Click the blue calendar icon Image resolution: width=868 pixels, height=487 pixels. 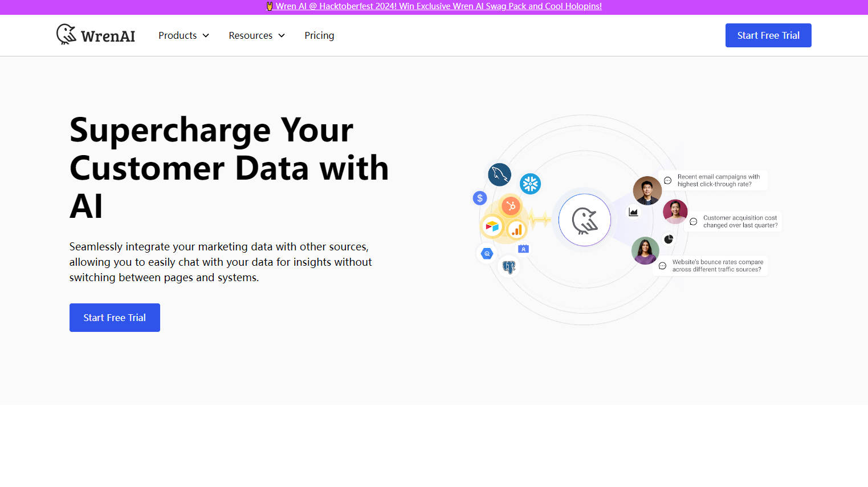click(523, 249)
